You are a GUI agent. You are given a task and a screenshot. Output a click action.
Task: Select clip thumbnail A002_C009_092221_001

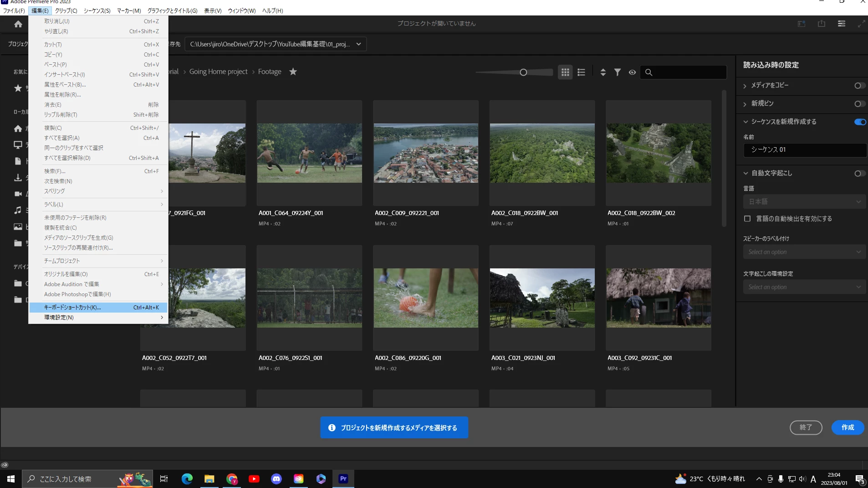pos(426,153)
